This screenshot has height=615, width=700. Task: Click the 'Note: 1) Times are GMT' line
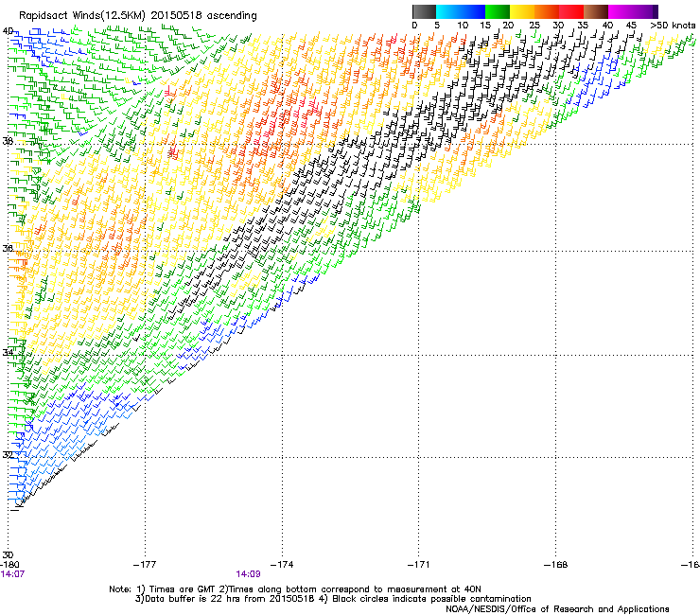coord(295,589)
